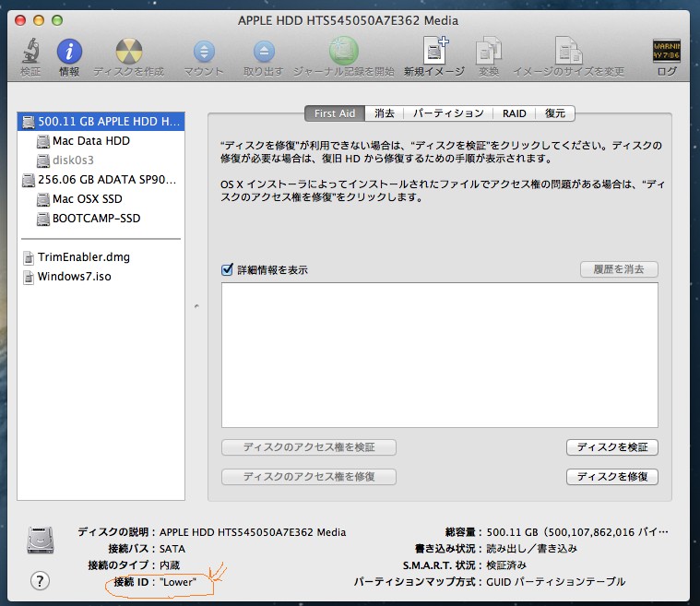Click the ディスクを作成 burn disc icon
This screenshot has height=606, width=700.
pos(128,52)
